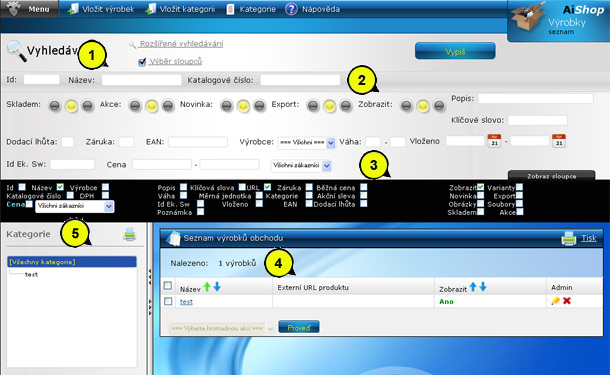
Task: Check the test product row checkbox
Action: [x=168, y=301]
